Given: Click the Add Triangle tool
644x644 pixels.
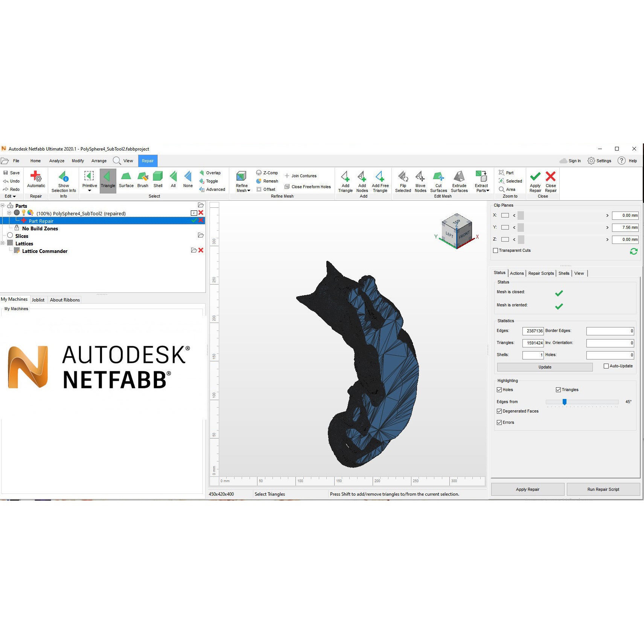Looking at the screenshot, I should coord(346,181).
